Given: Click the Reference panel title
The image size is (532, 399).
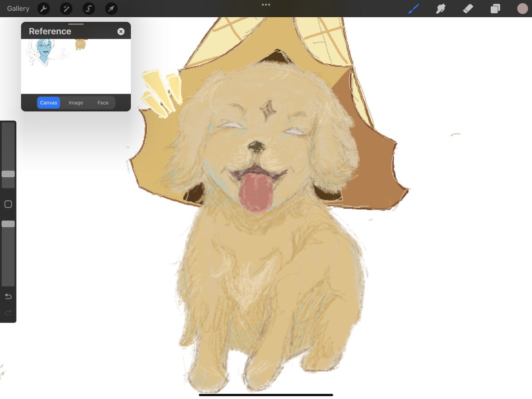Looking at the screenshot, I should 50,31.
